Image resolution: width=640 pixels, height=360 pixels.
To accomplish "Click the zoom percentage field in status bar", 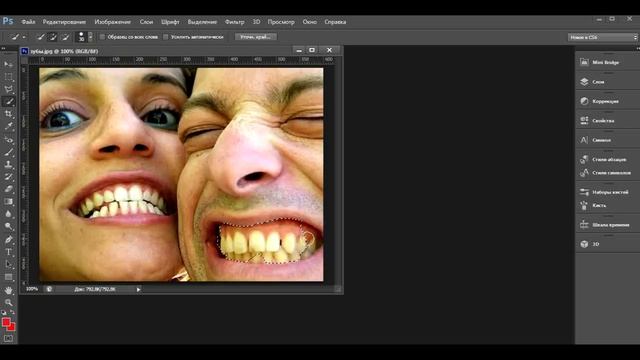I will point(32,289).
